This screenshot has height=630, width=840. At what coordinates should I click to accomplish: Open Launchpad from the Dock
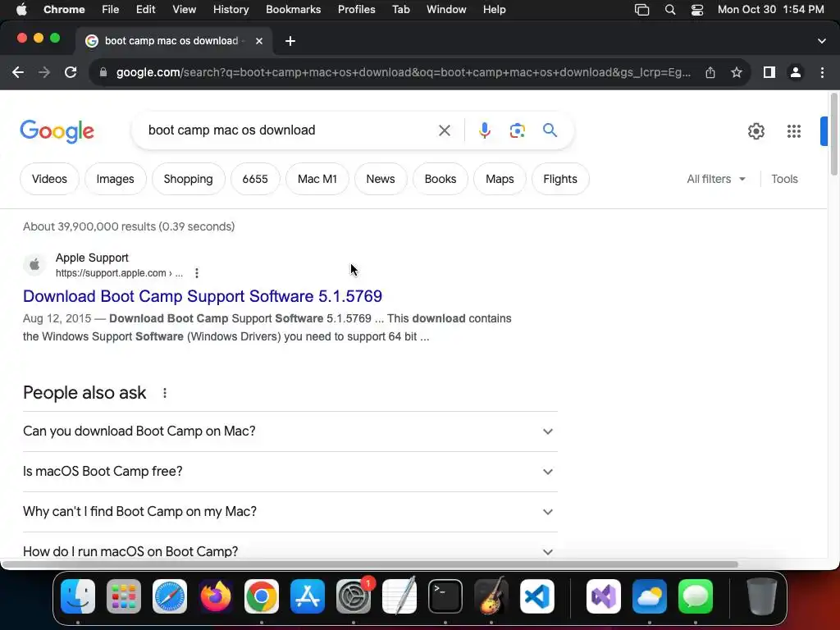[x=124, y=596]
